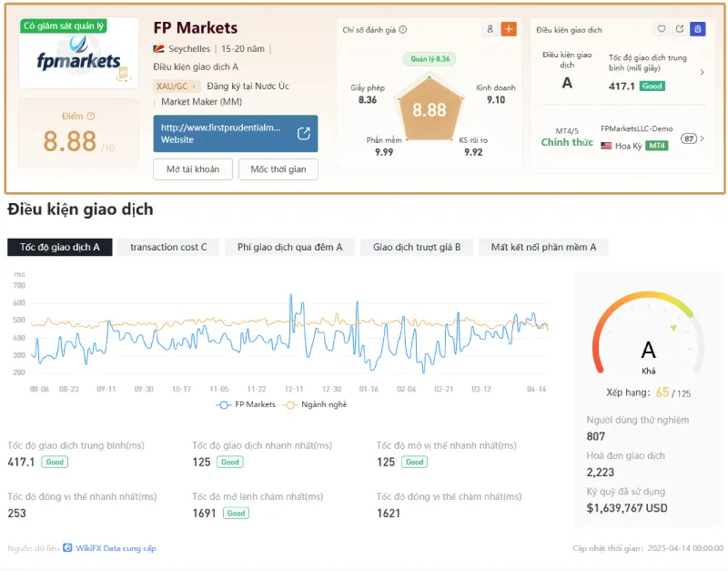Click the 04-14 date on chart axis
This screenshot has width=728, height=571.
(x=536, y=389)
